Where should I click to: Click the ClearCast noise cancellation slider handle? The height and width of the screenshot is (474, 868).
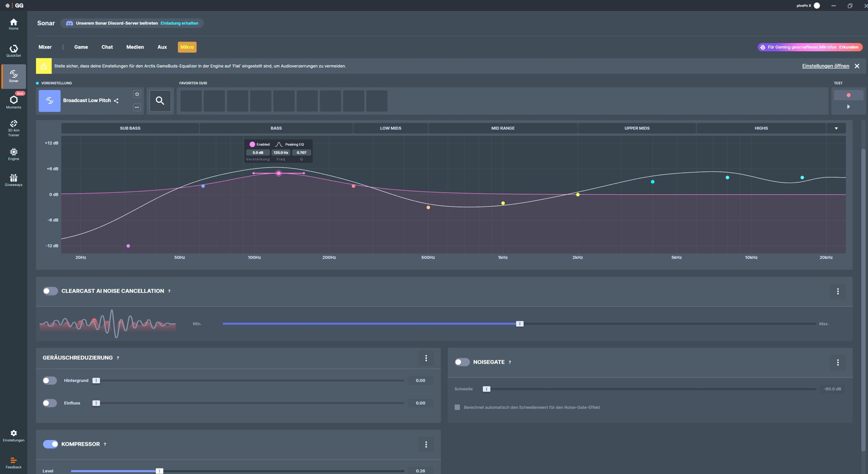click(x=520, y=324)
